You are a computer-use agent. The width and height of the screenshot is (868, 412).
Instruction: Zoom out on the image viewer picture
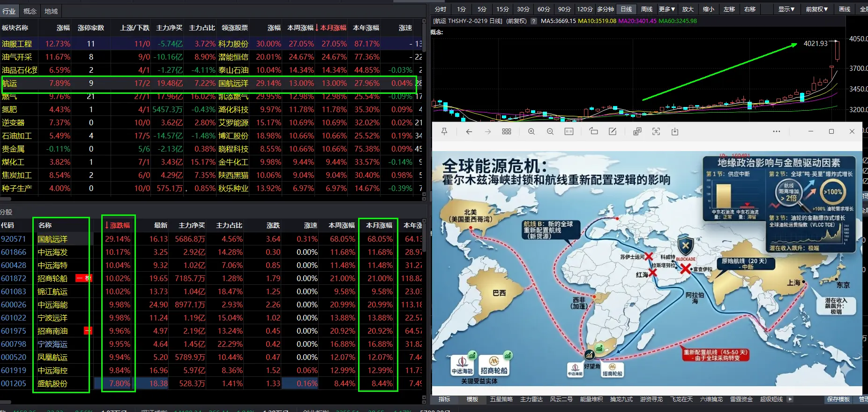point(550,132)
